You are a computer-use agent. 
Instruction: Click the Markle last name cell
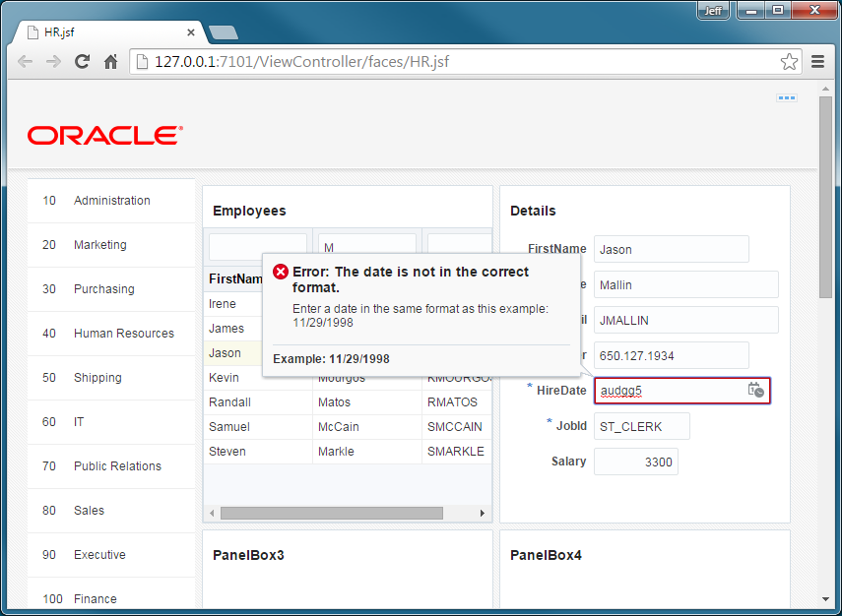coord(367,452)
